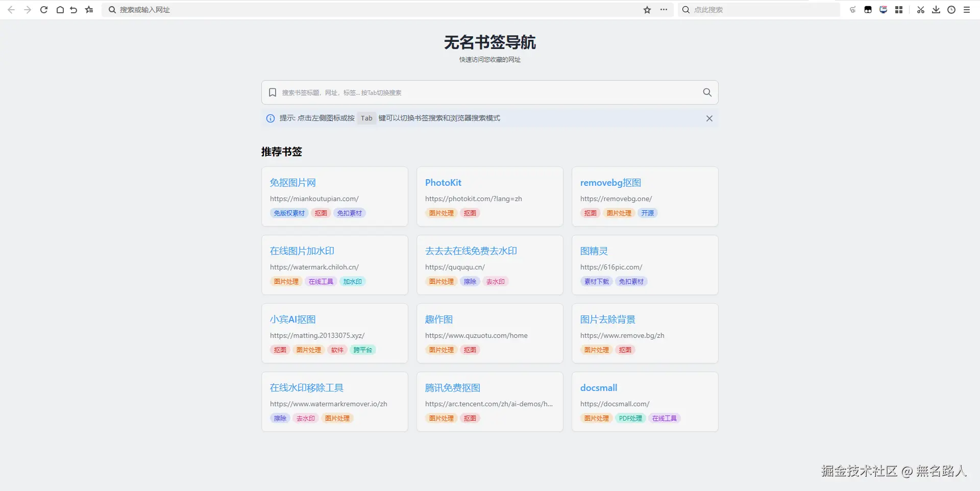
Task: Select the 在线工具 tag on 在线图片加水印
Action: pos(321,282)
